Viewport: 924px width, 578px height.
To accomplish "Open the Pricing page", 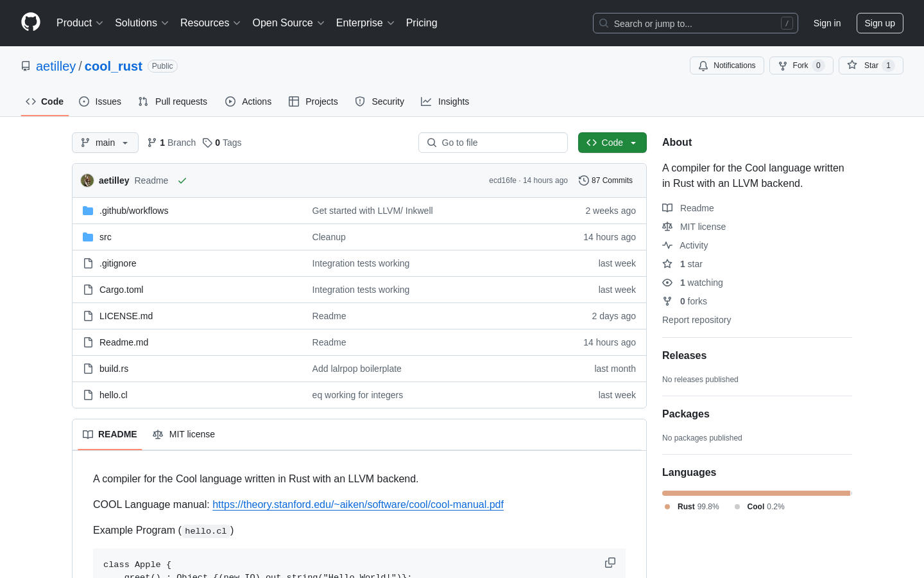I will tap(422, 22).
